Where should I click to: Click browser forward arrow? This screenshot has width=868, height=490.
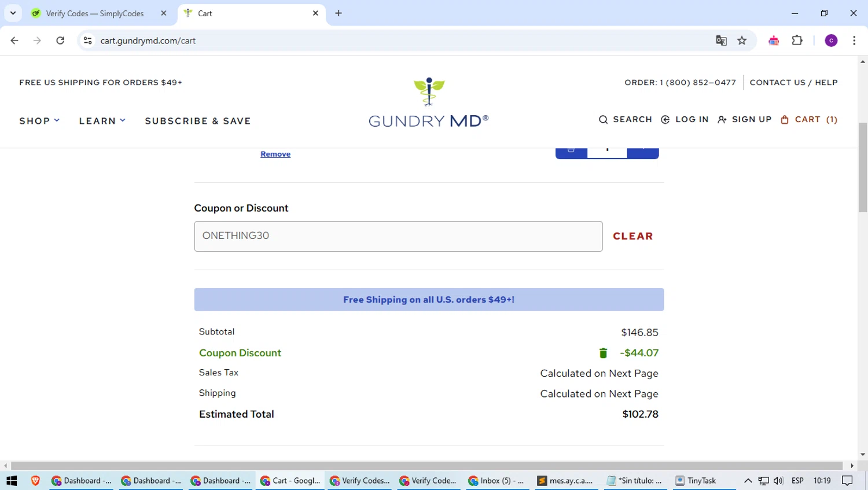click(x=37, y=40)
